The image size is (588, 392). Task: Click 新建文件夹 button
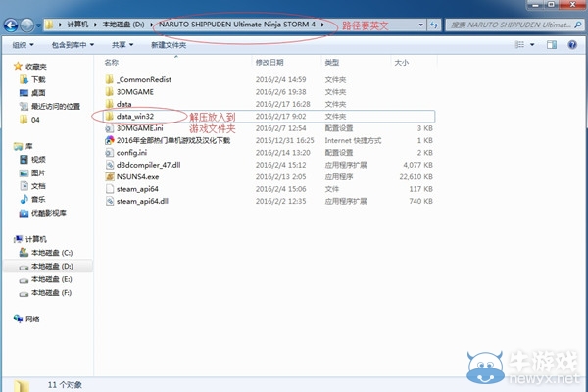click(x=169, y=45)
